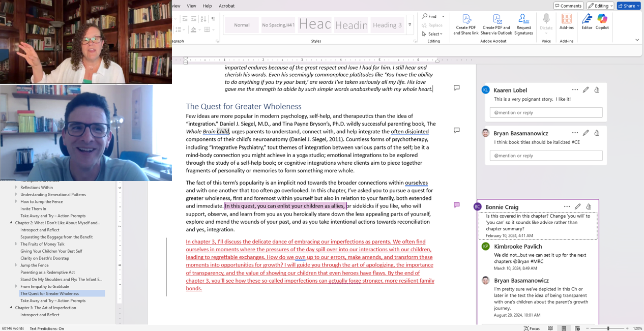Open the Select dropdown in Editing group
This screenshot has width=644, height=331.
[x=432, y=34]
